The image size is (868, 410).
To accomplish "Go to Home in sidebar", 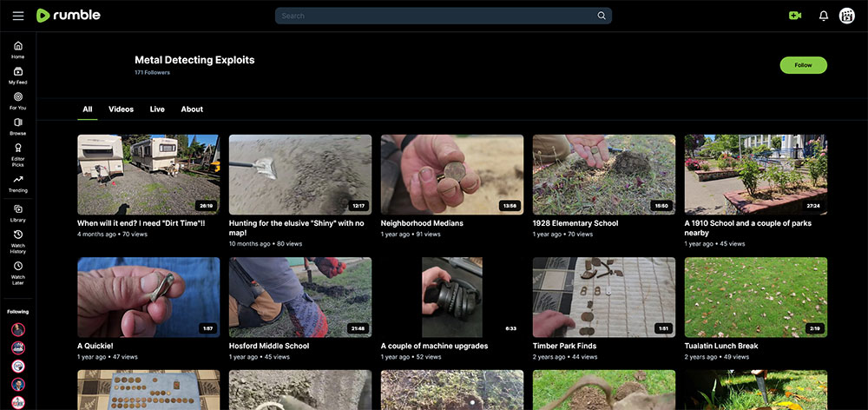I will [x=17, y=50].
